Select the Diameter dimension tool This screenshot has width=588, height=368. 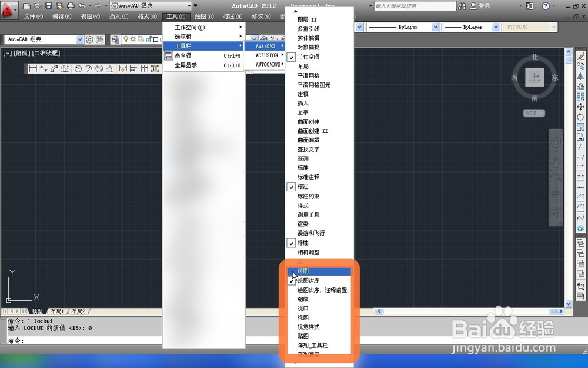click(x=99, y=68)
